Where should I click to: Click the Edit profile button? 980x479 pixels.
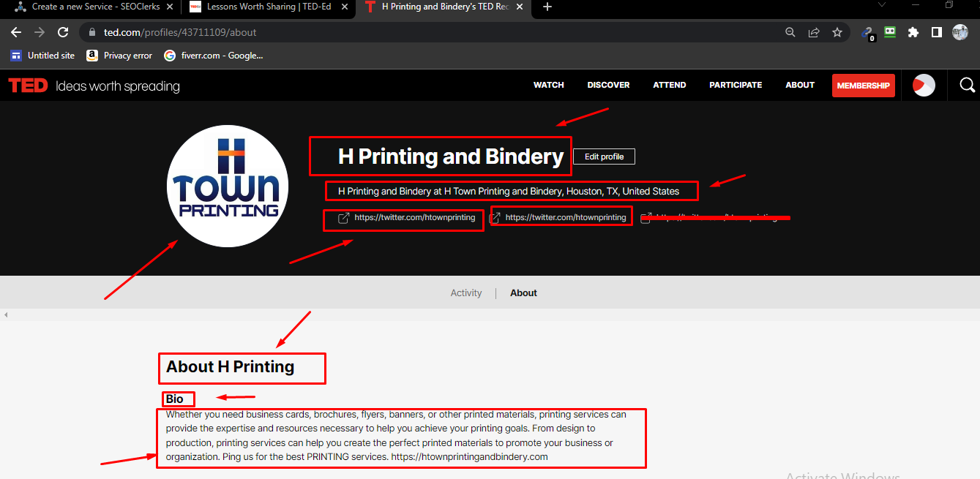[x=604, y=156]
